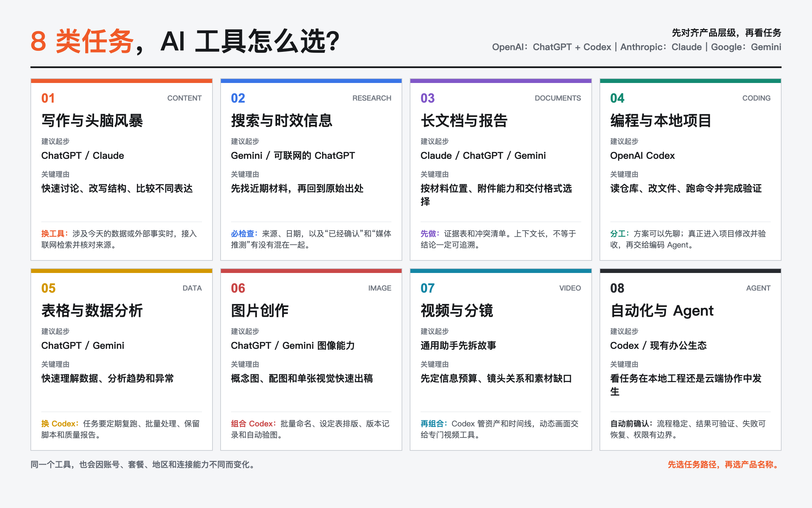Click the note starting '先做：'
Viewport: 812px width, 508px height.
coord(498,239)
